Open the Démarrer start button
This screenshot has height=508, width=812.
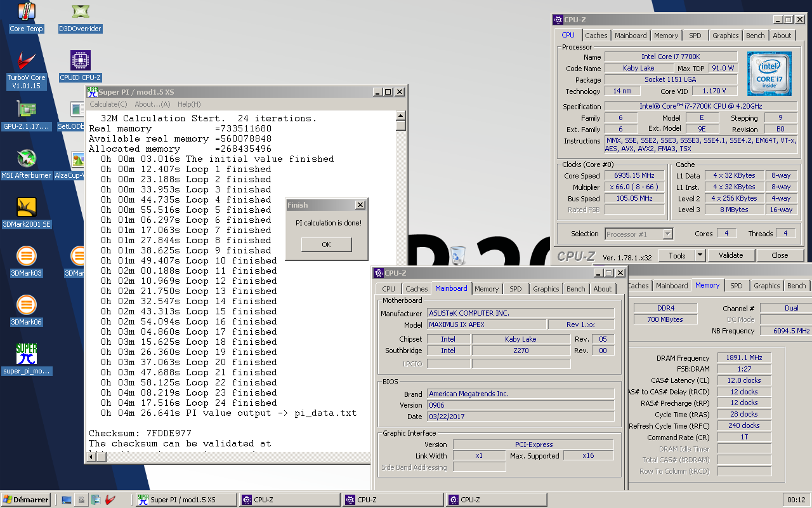(26, 500)
